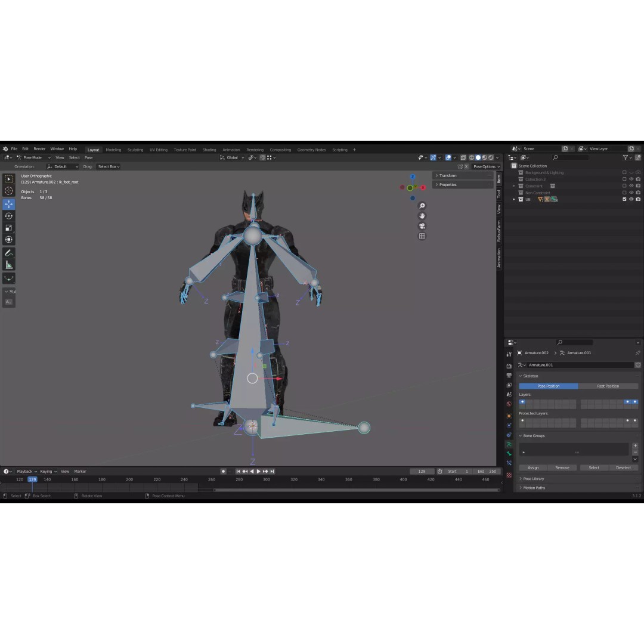This screenshot has height=644, width=644.
Task: Activate the Move tool
Action: (x=8, y=204)
